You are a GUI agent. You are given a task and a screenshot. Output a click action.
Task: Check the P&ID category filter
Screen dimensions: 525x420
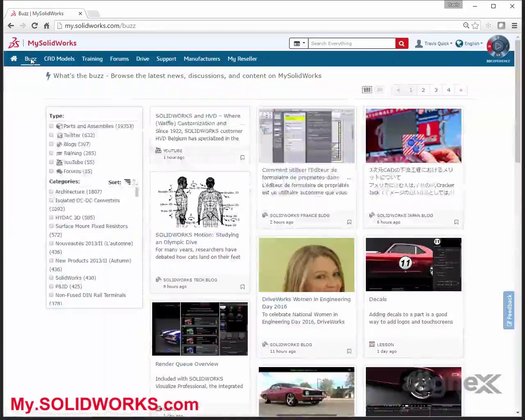coord(51,286)
